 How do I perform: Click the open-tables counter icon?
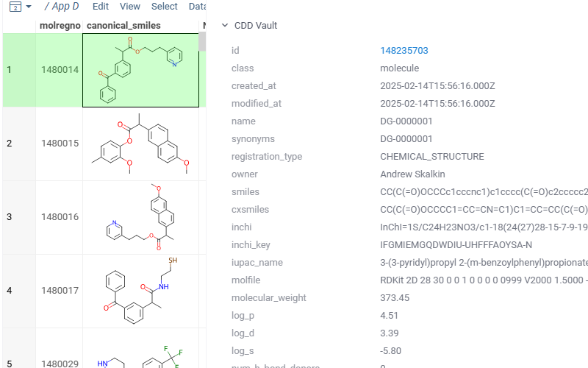(15, 7)
